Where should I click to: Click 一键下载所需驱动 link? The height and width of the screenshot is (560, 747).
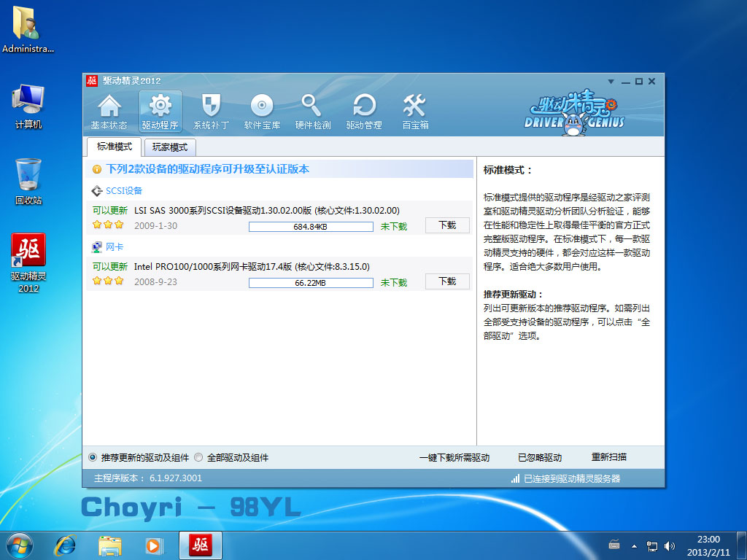pyautogui.click(x=454, y=458)
